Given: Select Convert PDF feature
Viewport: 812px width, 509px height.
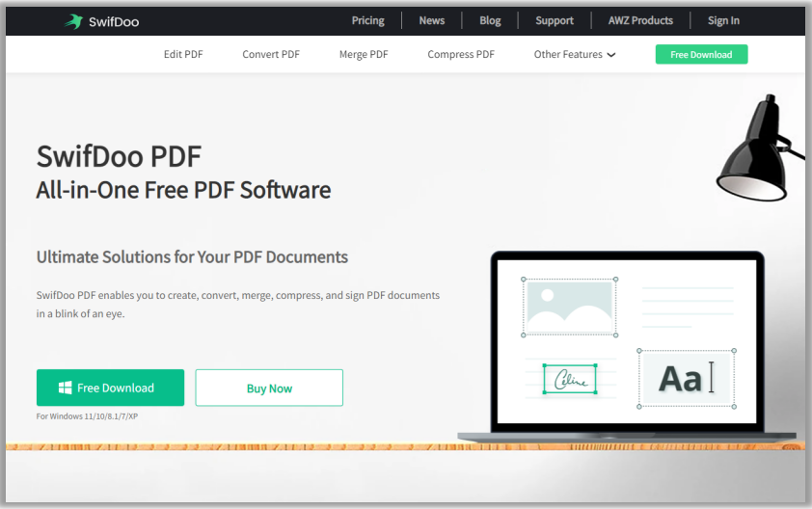Looking at the screenshot, I should [271, 54].
